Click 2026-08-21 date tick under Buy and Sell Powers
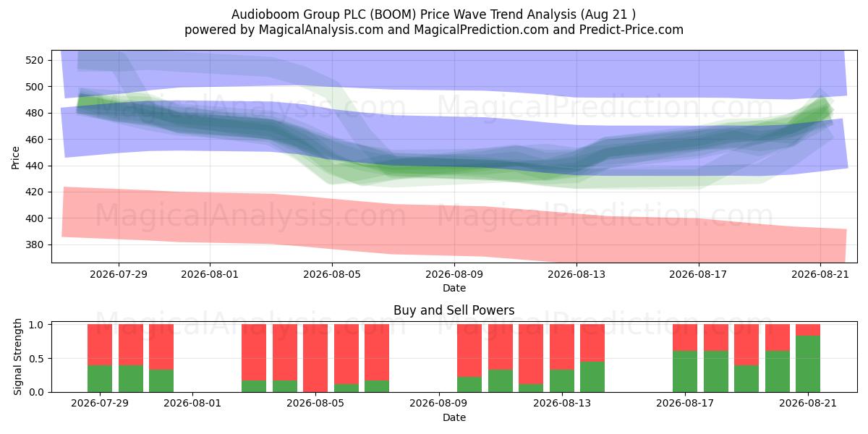Screen dimensions: 868x434 pyautogui.click(x=808, y=404)
